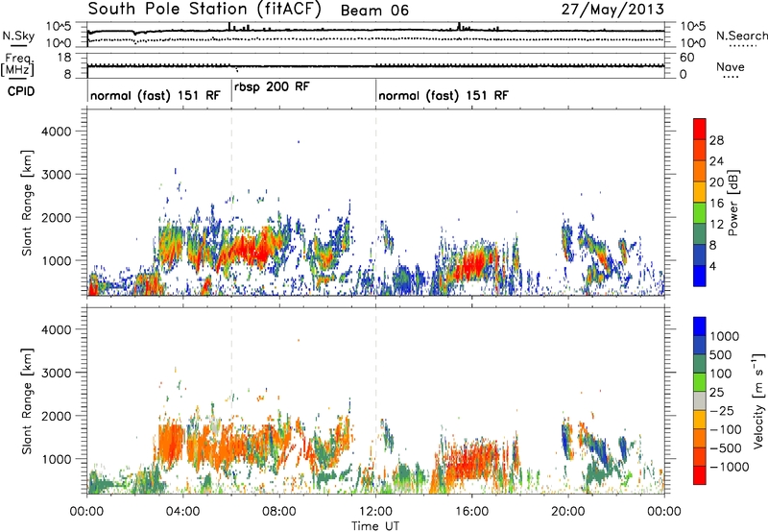This screenshot has height=532, width=768.
Task: Click the velocity colorbar value '-25'
Action: [x=721, y=411]
